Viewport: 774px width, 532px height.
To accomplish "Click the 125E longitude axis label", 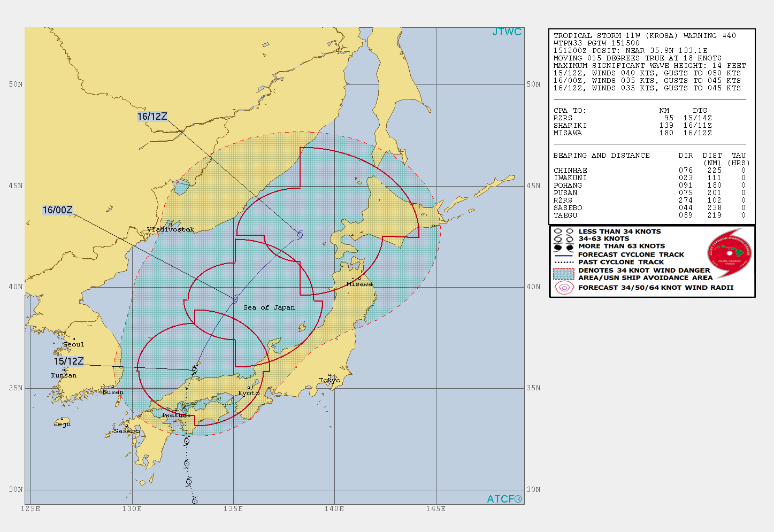I will point(30,508).
